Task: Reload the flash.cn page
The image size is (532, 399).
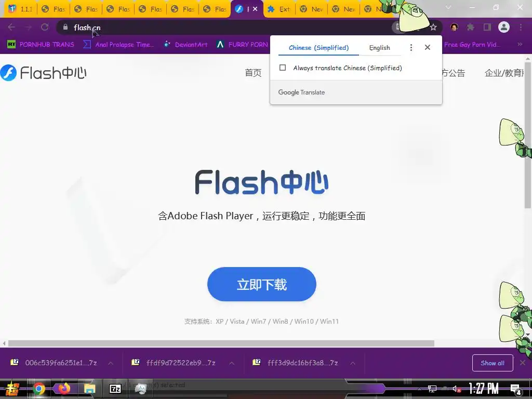Action: tap(45, 27)
